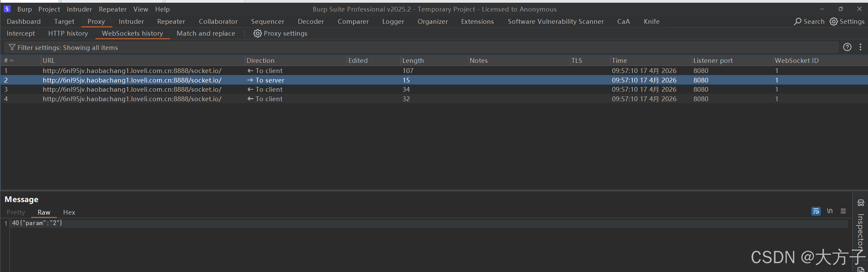
Task: Open Software Vulnerability Scanner tab
Action: (x=556, y=21)
